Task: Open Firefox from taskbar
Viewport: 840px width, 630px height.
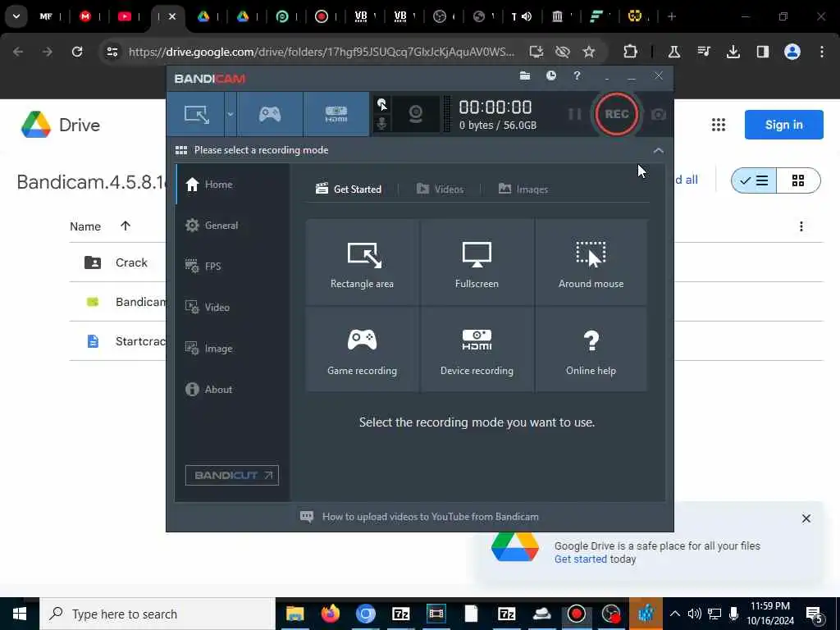Action: point(330,614)
